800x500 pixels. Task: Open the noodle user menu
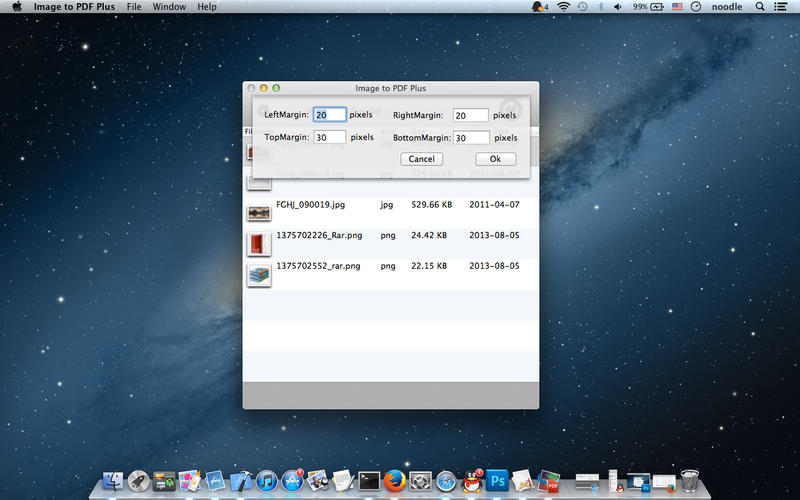(727, 7)
